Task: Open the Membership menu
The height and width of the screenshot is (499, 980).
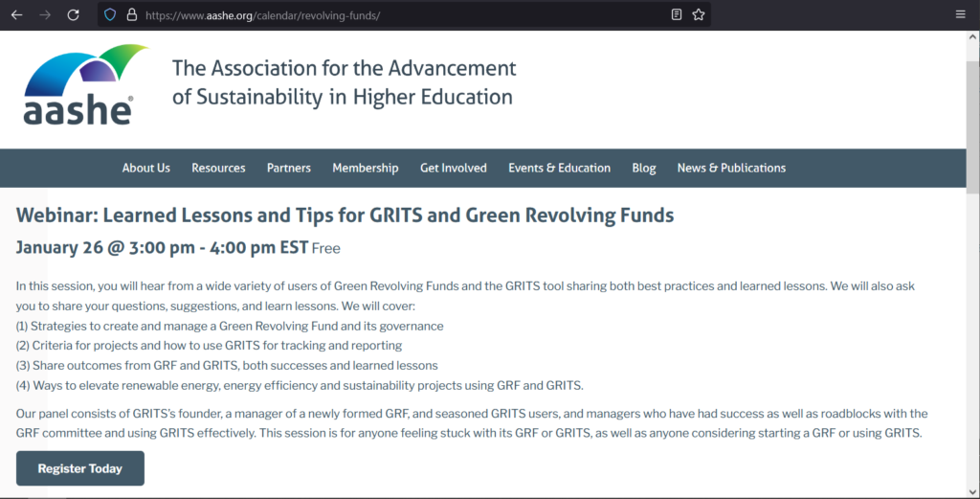Action: tap(365, 169)
